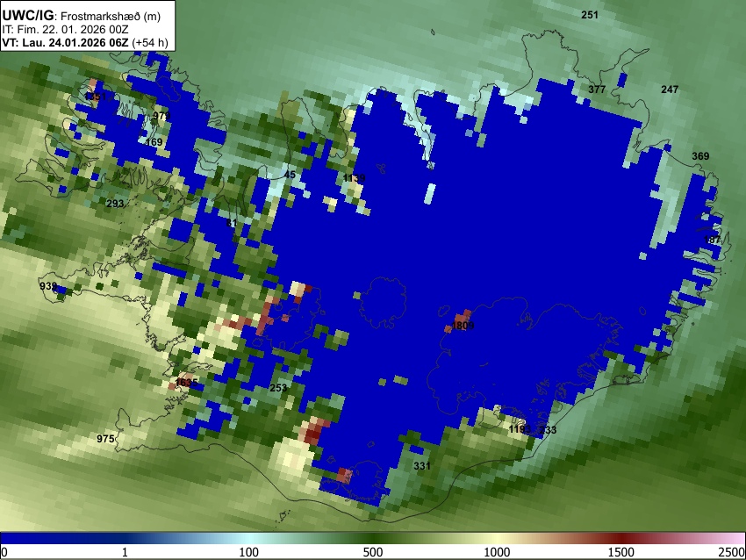Click the map value 1809

coord(463,326)
